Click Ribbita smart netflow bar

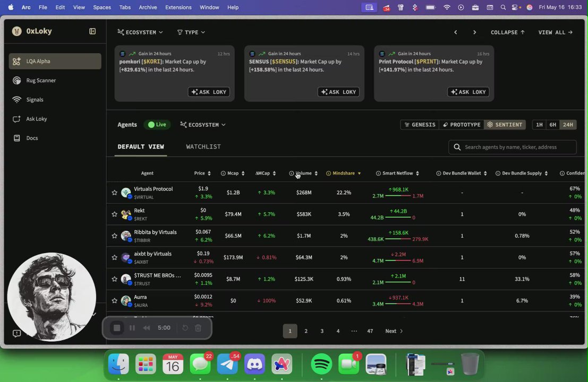[x=397, y=239]
